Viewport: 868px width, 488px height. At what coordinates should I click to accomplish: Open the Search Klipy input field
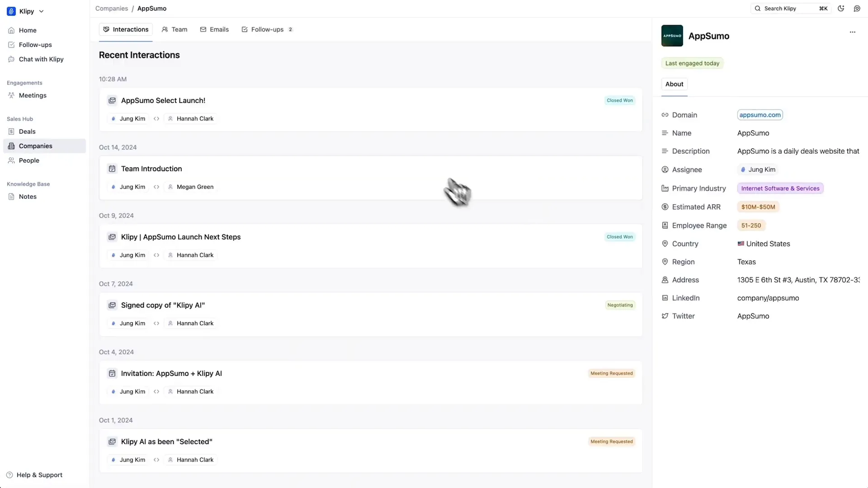(790, 8)
